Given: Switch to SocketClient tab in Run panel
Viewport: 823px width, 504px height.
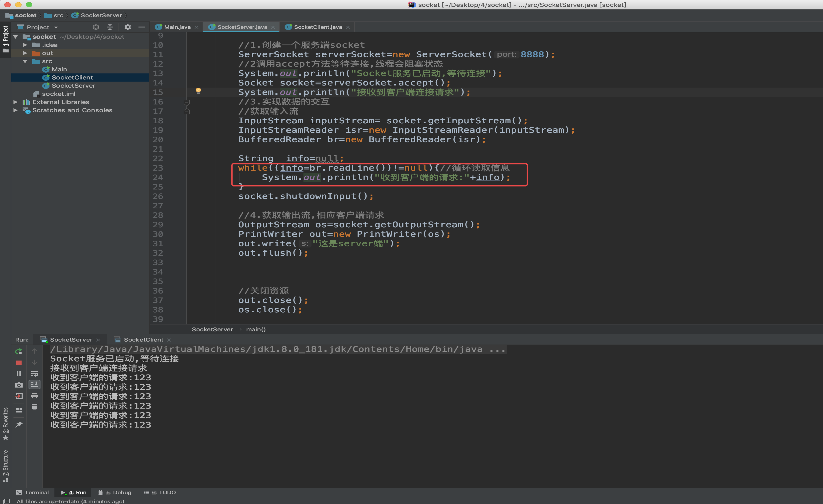Looking at the screenshot, I should point(143,339).
